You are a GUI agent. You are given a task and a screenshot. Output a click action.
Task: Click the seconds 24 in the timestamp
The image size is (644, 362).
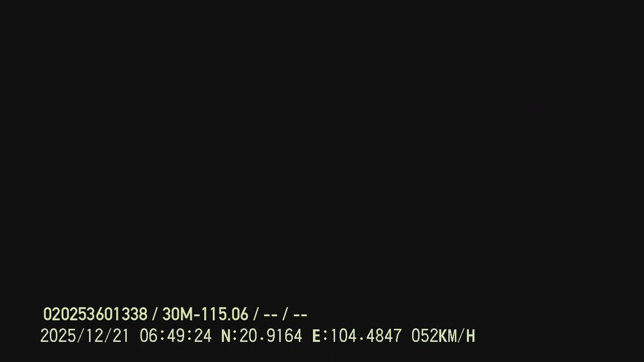click(x=203, y=336)
